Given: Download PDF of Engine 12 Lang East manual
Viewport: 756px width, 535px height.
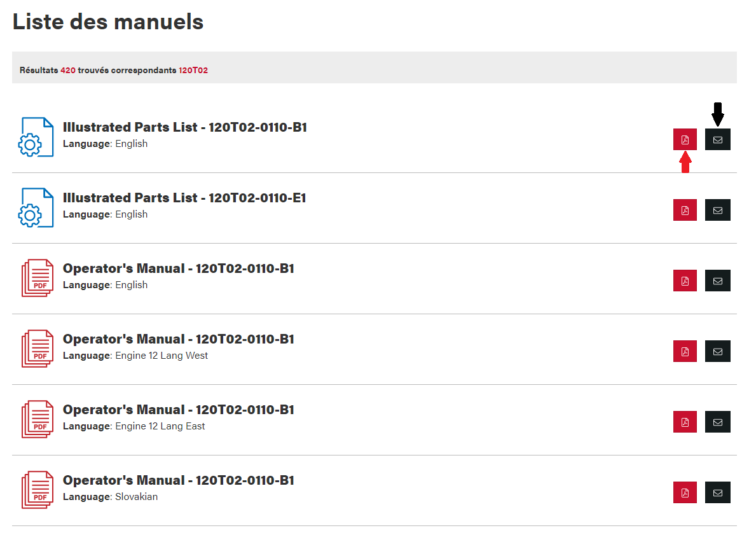Looking at the screenshot, I should pyautogui.click(x=685, y=422).
